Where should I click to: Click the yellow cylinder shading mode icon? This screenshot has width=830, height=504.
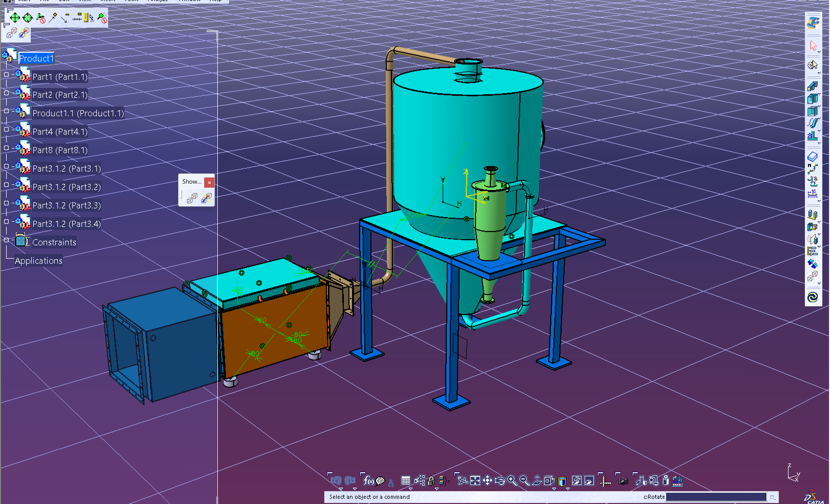[562, 481]
